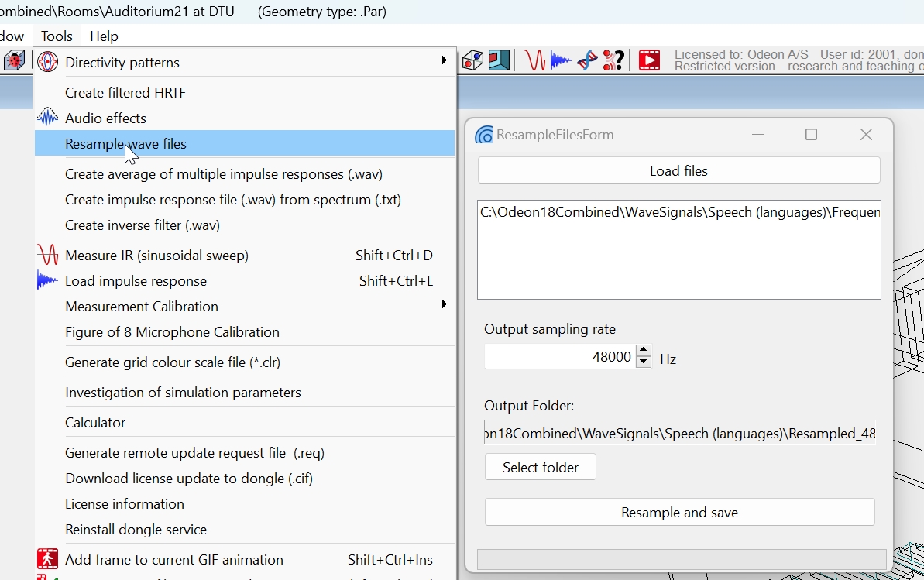Viewport: 924px width, 580px height.
Task: Expand the Directivity patterns submenu arrow
Action: coord(444,60)
